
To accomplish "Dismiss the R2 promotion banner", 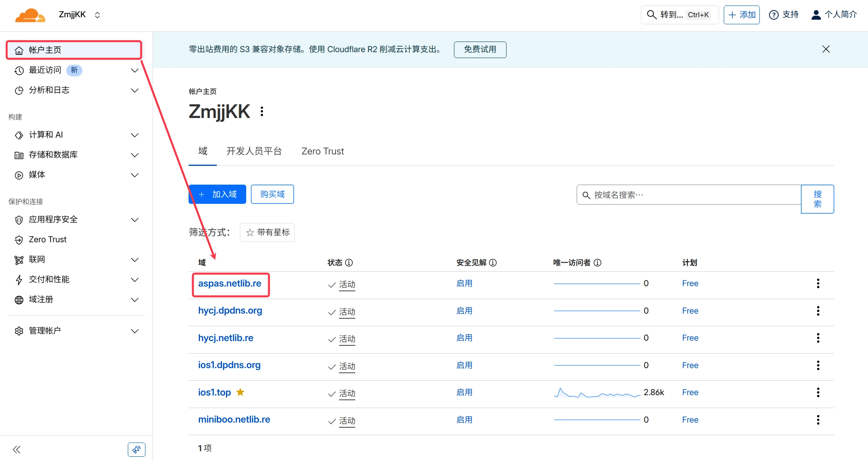I will coord(826,49).
